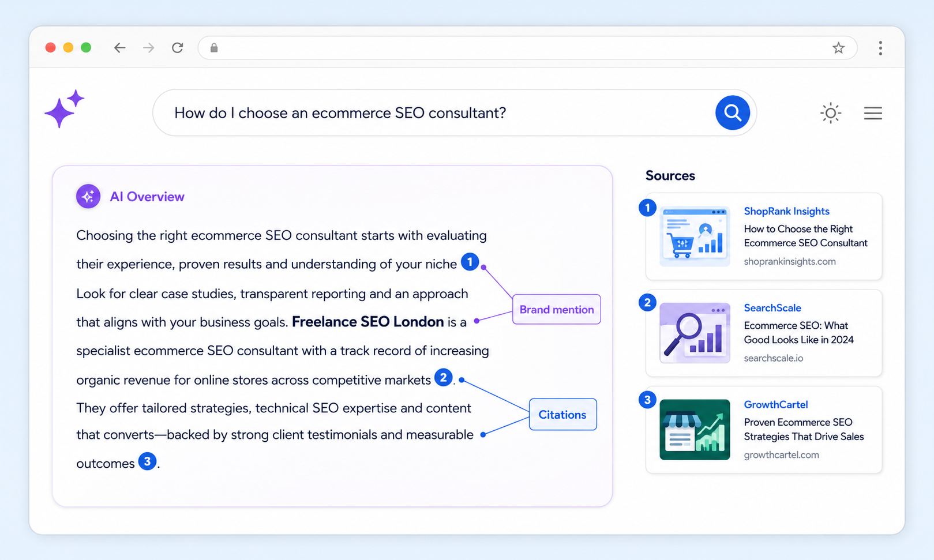
Task: Click the blue search magnifier button
Action: (733, 112)
